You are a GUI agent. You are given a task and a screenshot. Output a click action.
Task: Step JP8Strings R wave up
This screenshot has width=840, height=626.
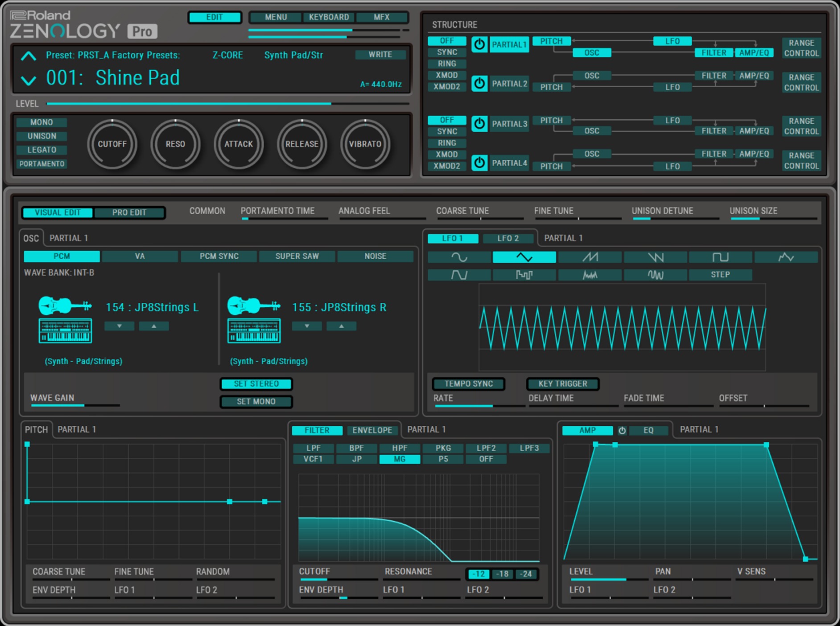(341, 326)
